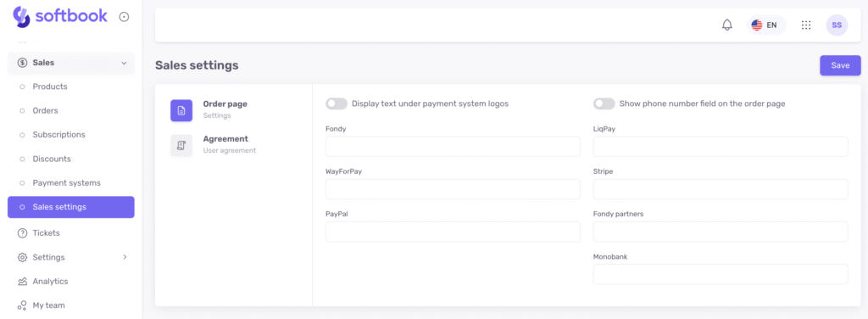The height and width of the screenshot is (319, 868).
Task: Open the notifications bell
Action: [x=726, y=25]
